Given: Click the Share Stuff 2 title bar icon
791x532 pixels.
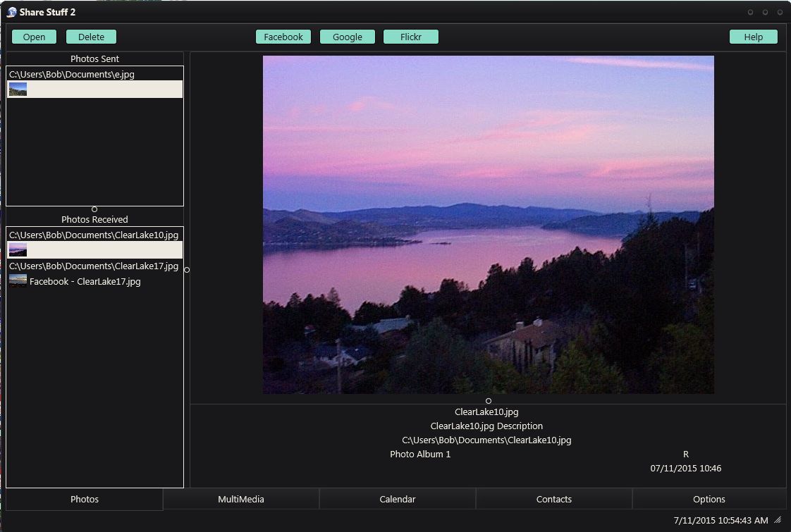Looking at the screenshot, I should pos(11,12).
